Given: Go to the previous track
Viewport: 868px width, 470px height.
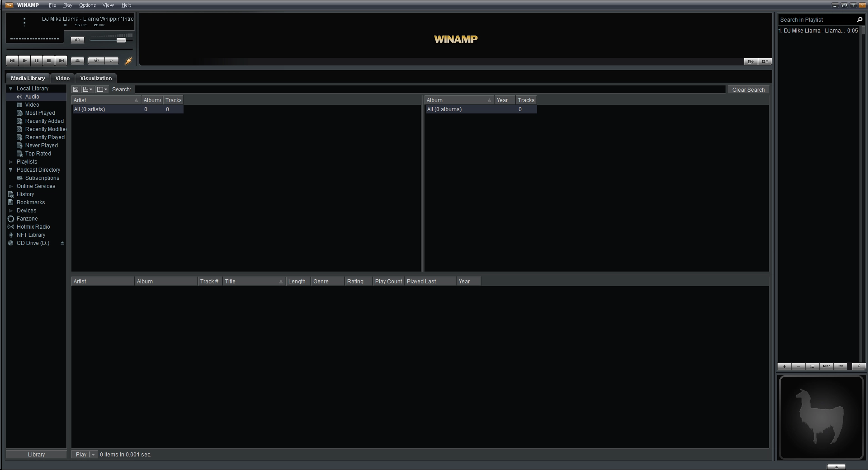Looking at the screenshot, I should (x=12, y=61).
